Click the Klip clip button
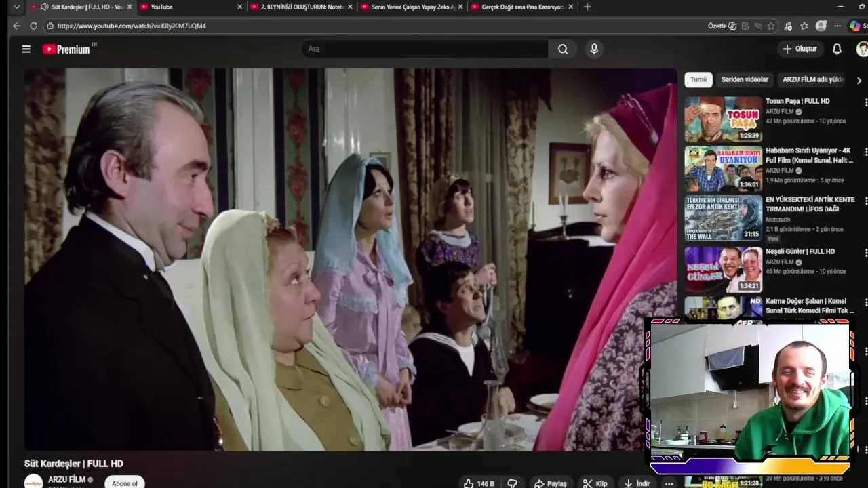This screenshot has height=488, width=868. coord(595,483)
